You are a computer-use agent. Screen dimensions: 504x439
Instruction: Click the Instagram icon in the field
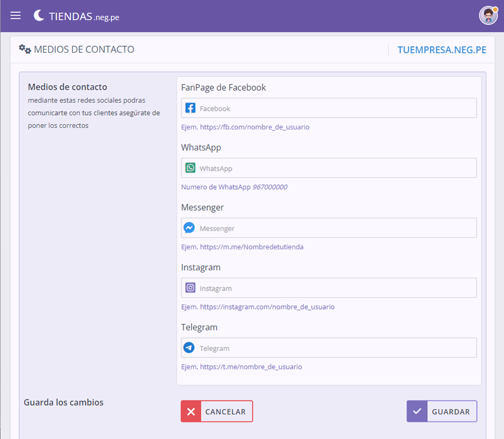click(x=190, y=288)
